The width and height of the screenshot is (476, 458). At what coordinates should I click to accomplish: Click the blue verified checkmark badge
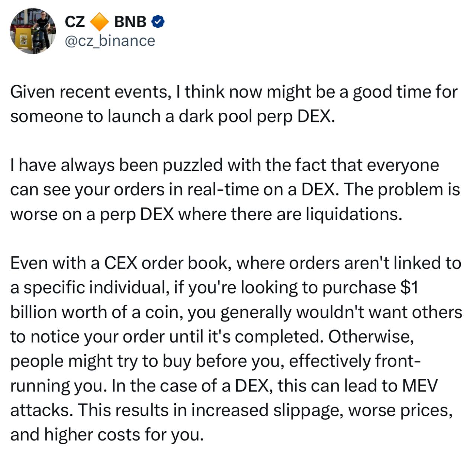click(x=158, y=22)
